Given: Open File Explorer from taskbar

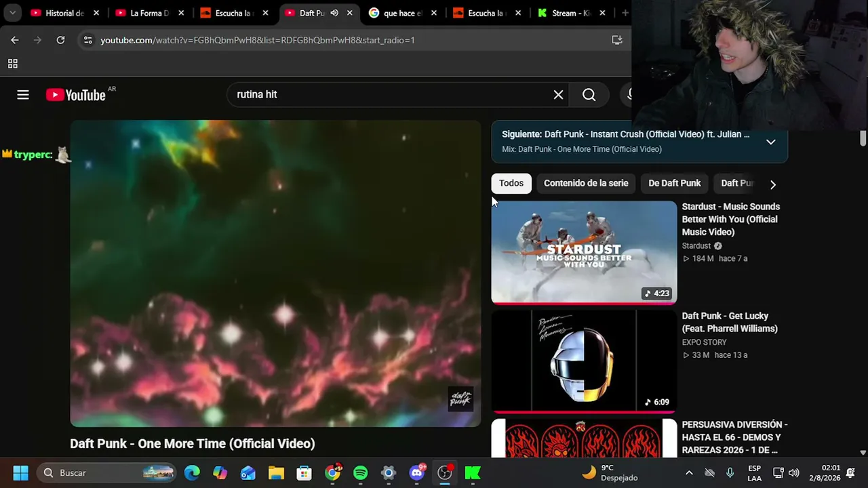Looking at the screenshot, I should [x=276, y=472].
